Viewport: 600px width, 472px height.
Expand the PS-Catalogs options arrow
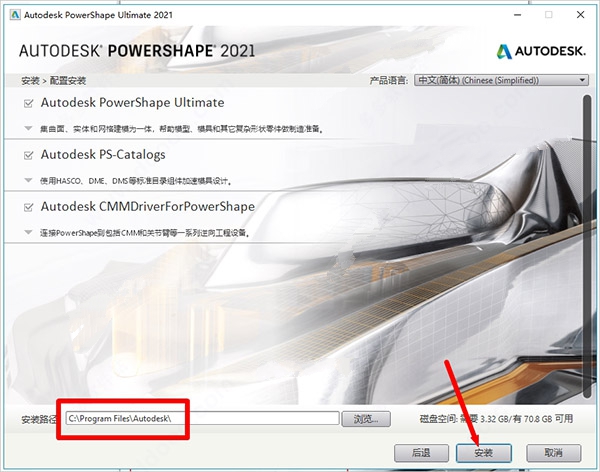(28, 180)
